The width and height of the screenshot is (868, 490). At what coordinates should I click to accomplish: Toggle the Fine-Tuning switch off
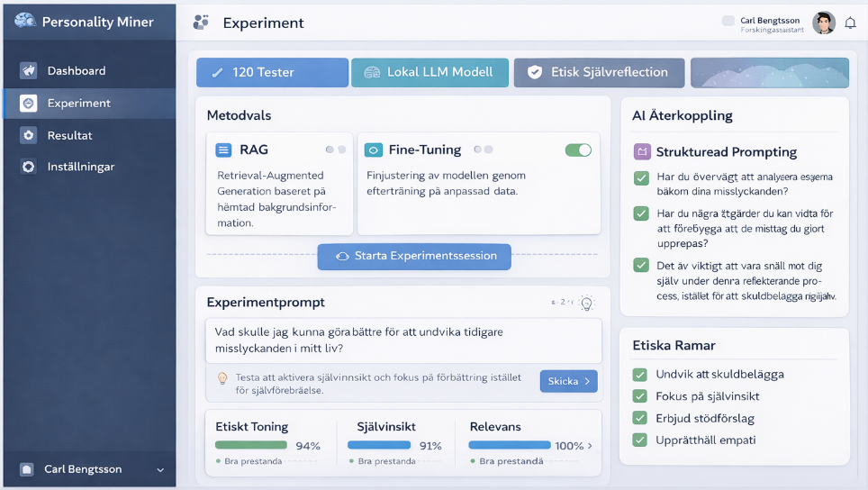pos(578,150)
